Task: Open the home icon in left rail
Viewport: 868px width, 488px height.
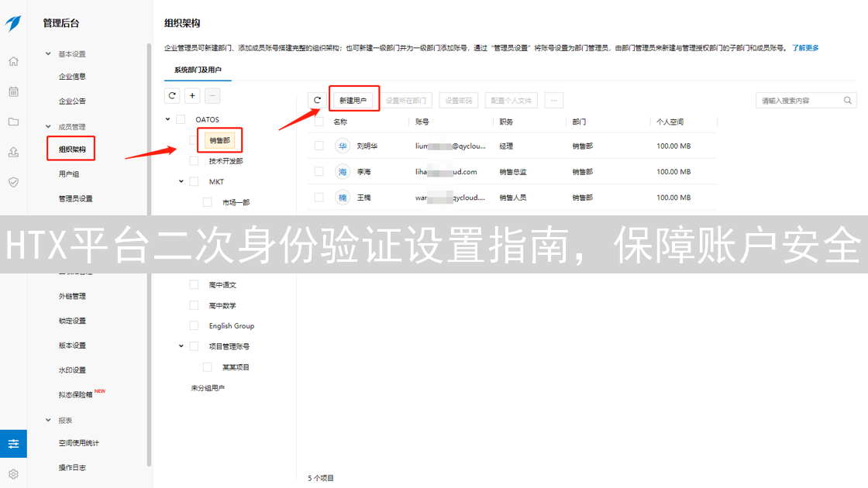Action: pos(13,61)
